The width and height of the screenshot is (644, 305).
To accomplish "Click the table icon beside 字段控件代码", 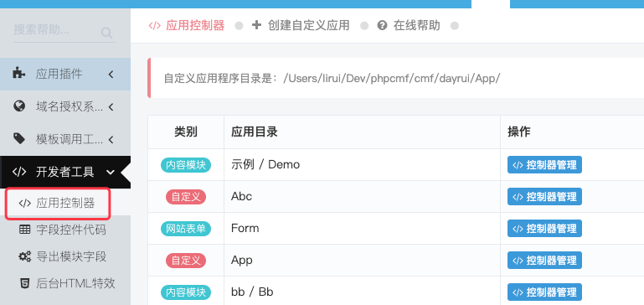I will pyautogui.click(x=24, y=230).
